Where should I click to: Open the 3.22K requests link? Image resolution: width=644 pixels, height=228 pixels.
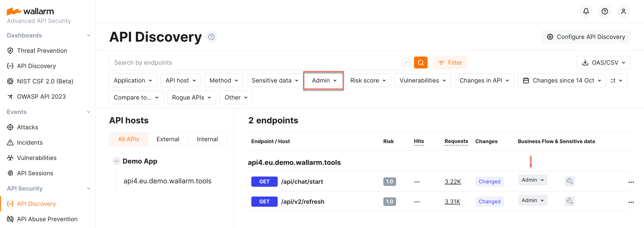tap(453, 181)
